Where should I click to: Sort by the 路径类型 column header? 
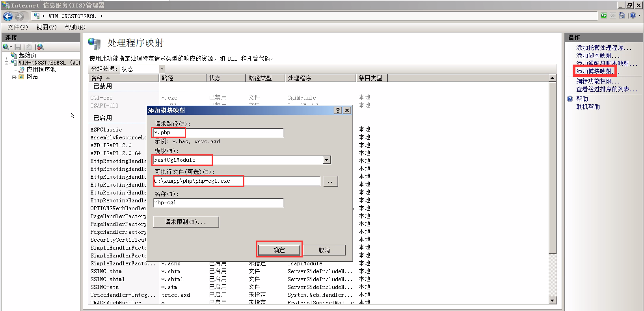pyautogui.click(x=265, y=78)
